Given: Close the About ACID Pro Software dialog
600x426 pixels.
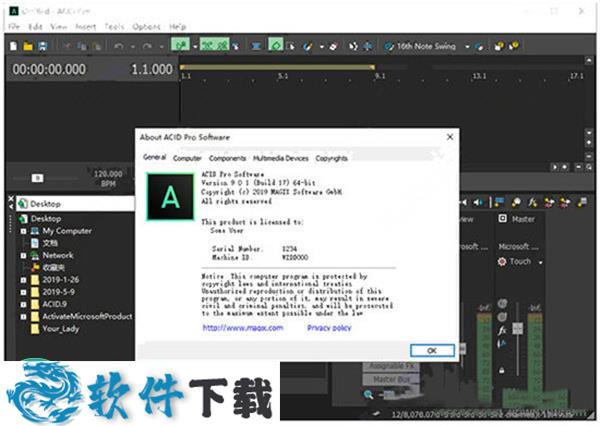Looking at the screenshot, I should [450, 137].
